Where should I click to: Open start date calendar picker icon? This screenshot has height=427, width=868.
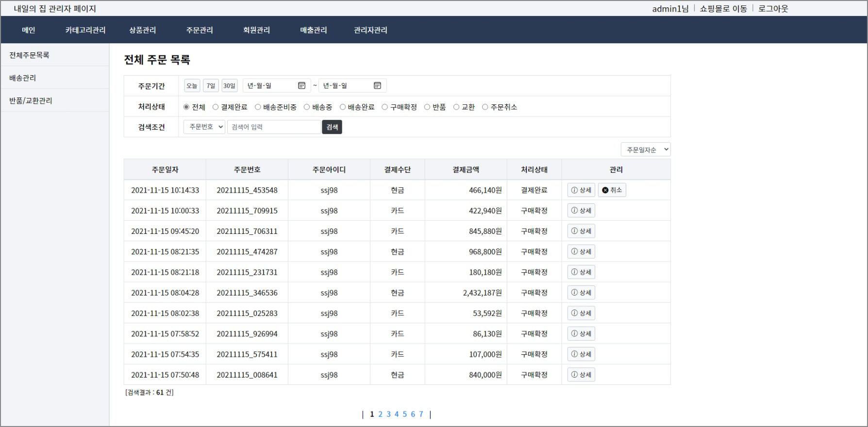[301, 86]
